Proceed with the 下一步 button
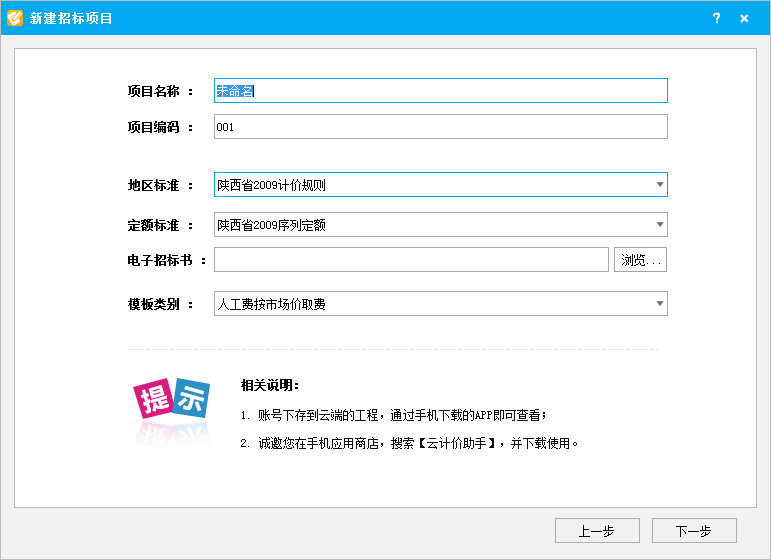Image resolution: width=771 pixels, height=560 pixels. click(x=694, y=531)
